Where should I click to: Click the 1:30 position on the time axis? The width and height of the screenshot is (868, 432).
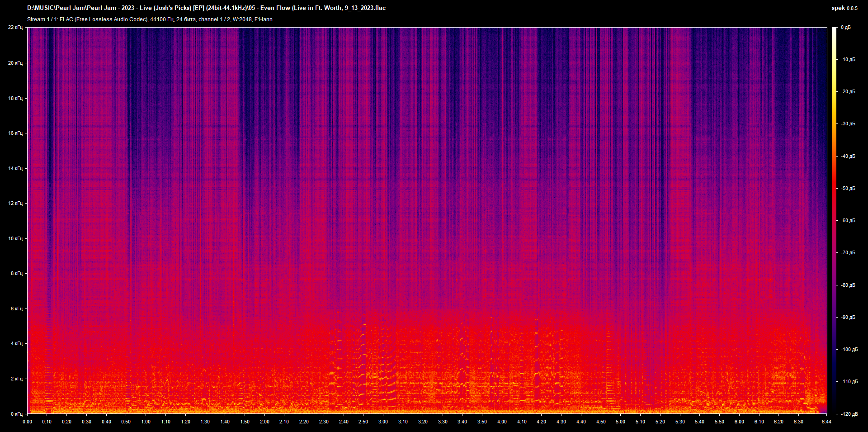(x=205, y=421)
